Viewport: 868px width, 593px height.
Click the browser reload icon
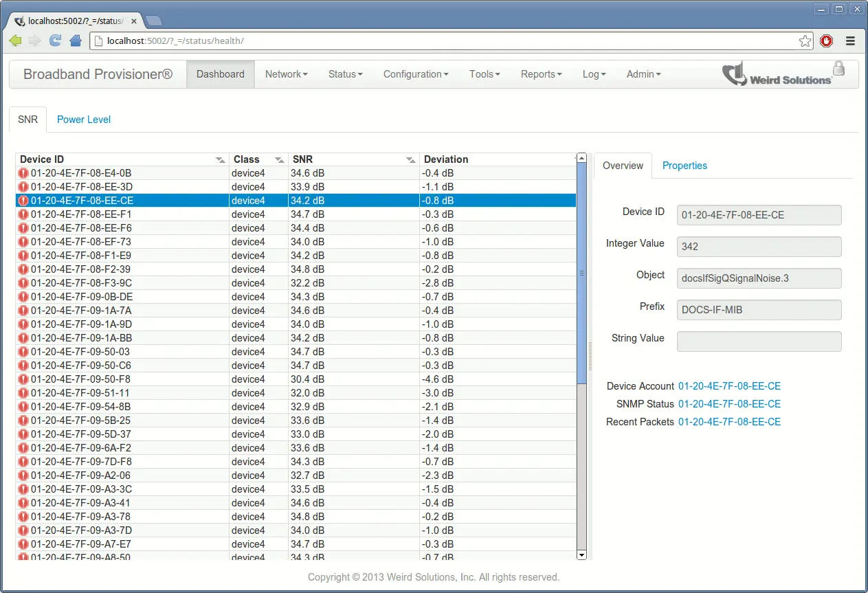[55, 41]
